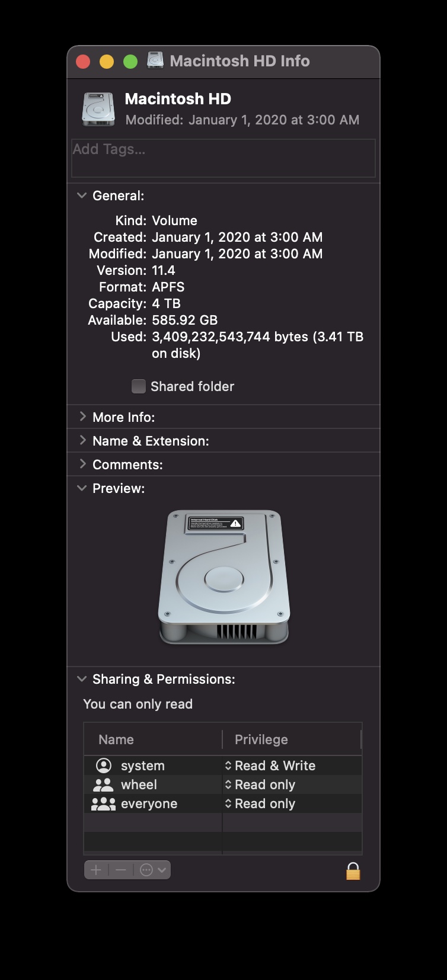Viewport: 447px width, 980px height.
Task: Open the ellipsis action menu below permissions
Action: [152, 870]
